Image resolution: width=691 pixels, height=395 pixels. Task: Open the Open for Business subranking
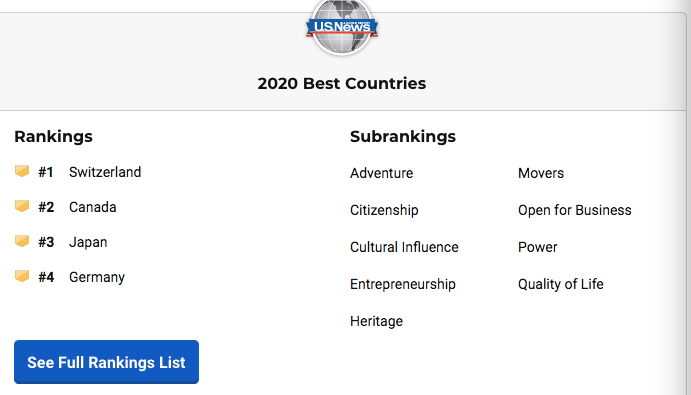[x=575, y=210]
